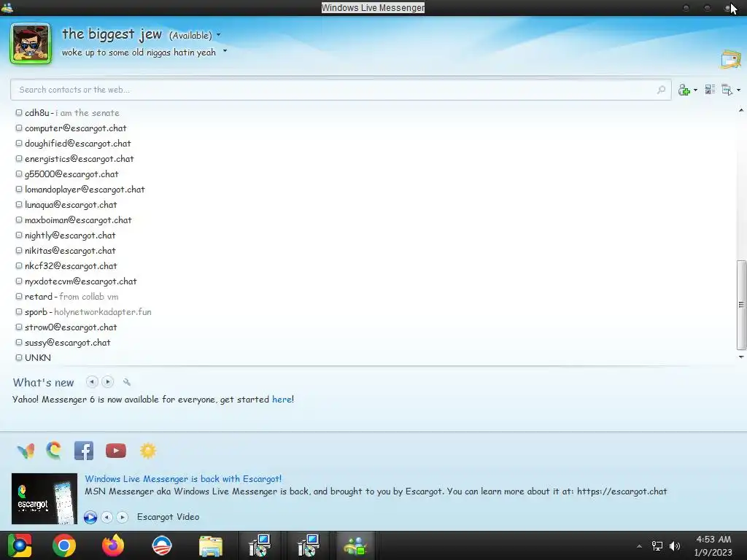Click the Escargot Video label
747x560 pixels.
pos(169,517)
